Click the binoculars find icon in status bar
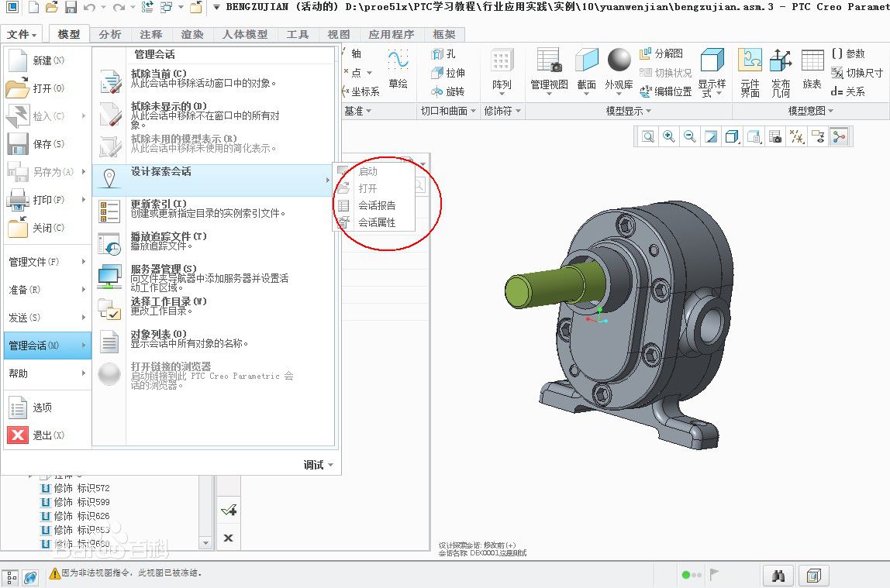 pyautogui.click(x=777, y=576)
